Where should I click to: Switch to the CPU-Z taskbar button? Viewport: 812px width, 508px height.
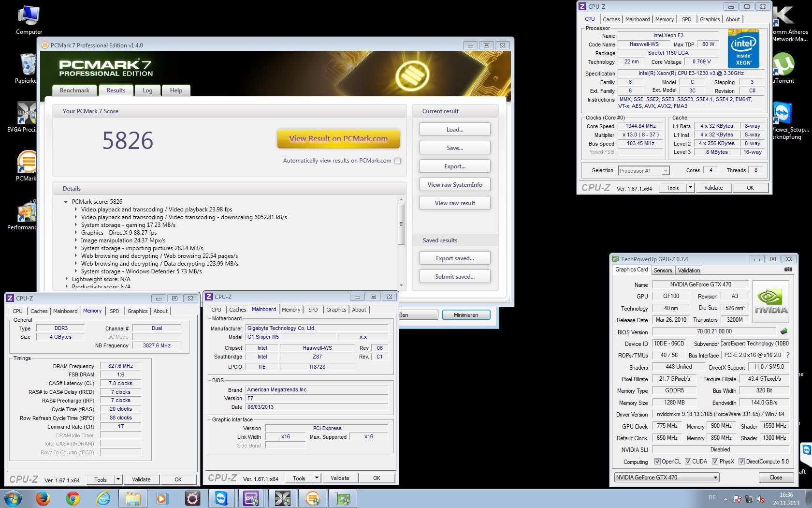click(x=251, y=498)
